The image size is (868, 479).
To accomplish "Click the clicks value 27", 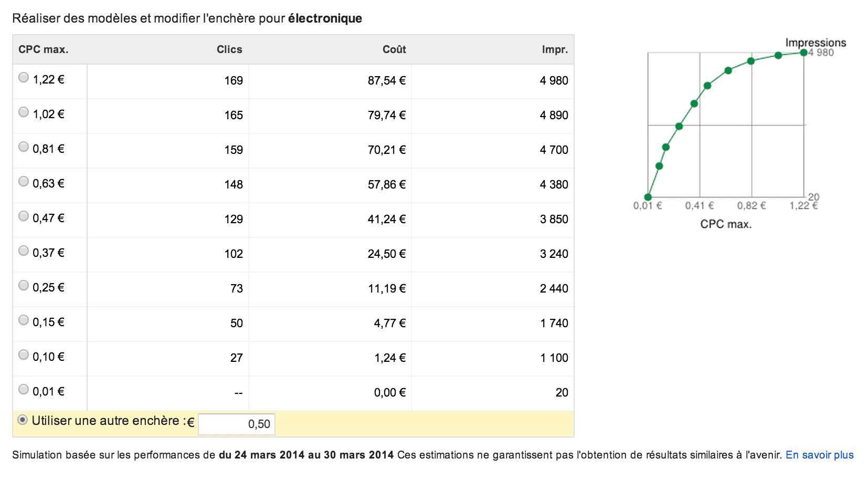I will pos(237,358).
